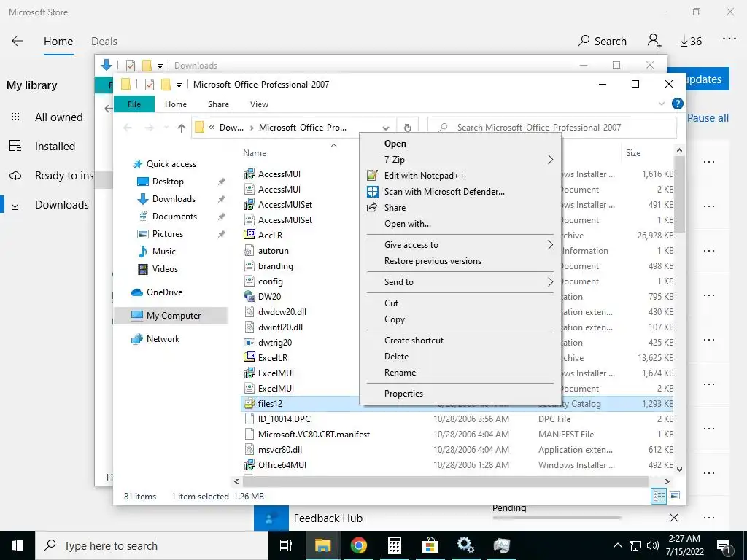Choose Open with... in context menu
This screenshot has height=560, width=747.
pyautogui.click(x=408, y=224)
